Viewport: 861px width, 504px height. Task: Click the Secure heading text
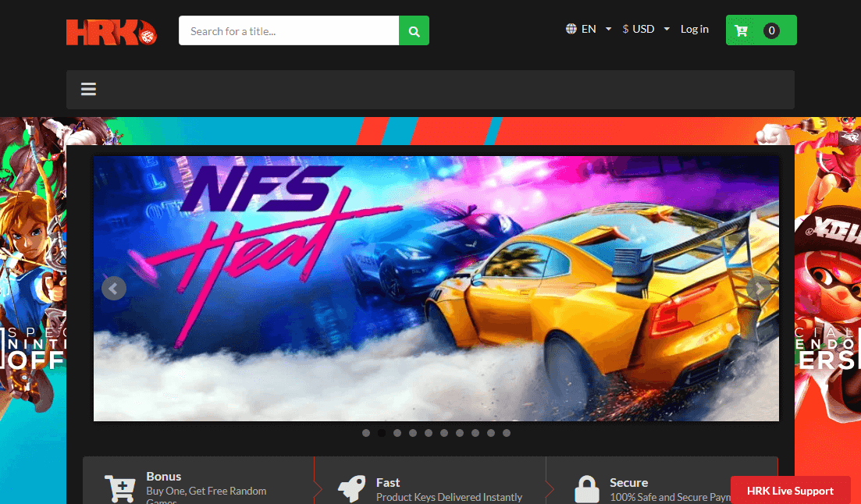coord(628,483)
